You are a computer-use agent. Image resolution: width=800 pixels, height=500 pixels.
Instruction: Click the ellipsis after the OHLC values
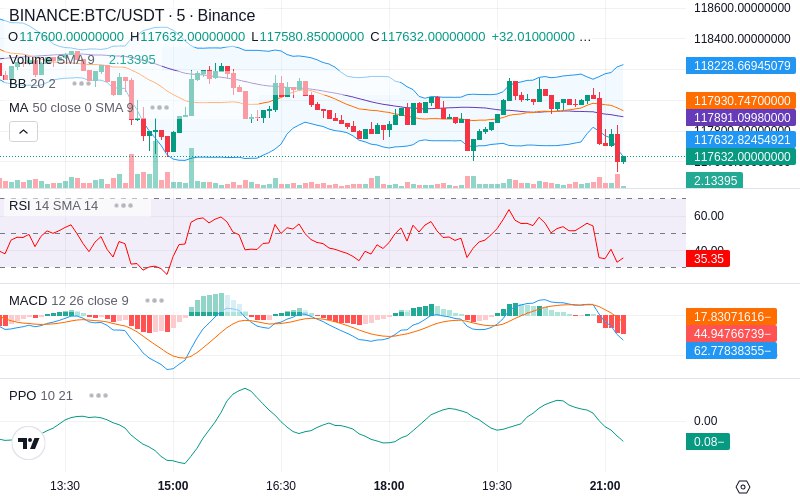tap(586, 37)
